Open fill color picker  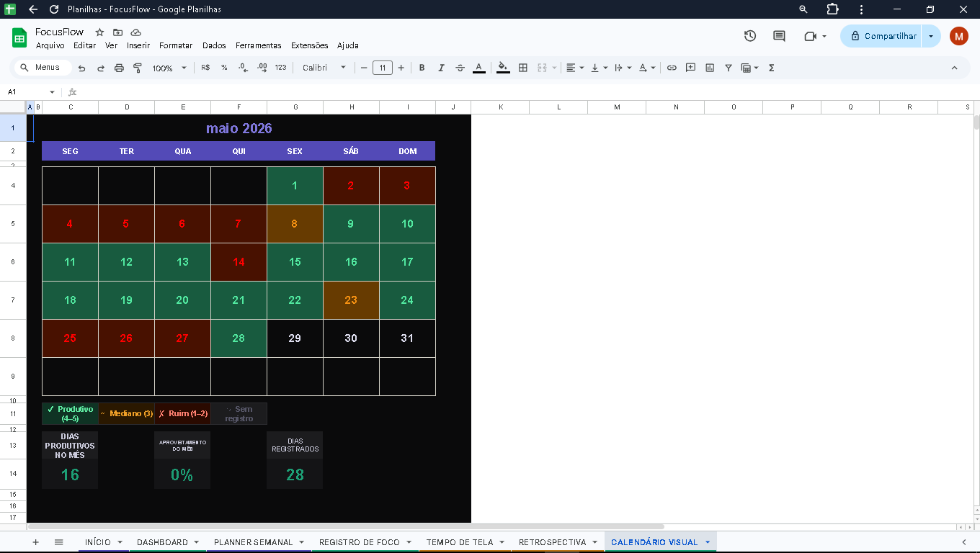(503, 68)
